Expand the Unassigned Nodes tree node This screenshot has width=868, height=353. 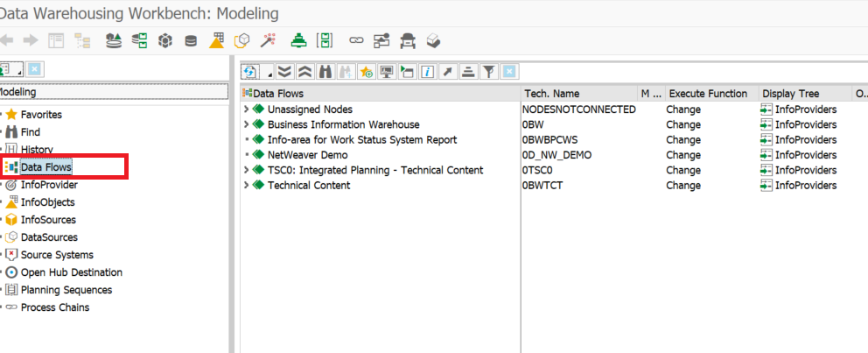tap(247, 109)
